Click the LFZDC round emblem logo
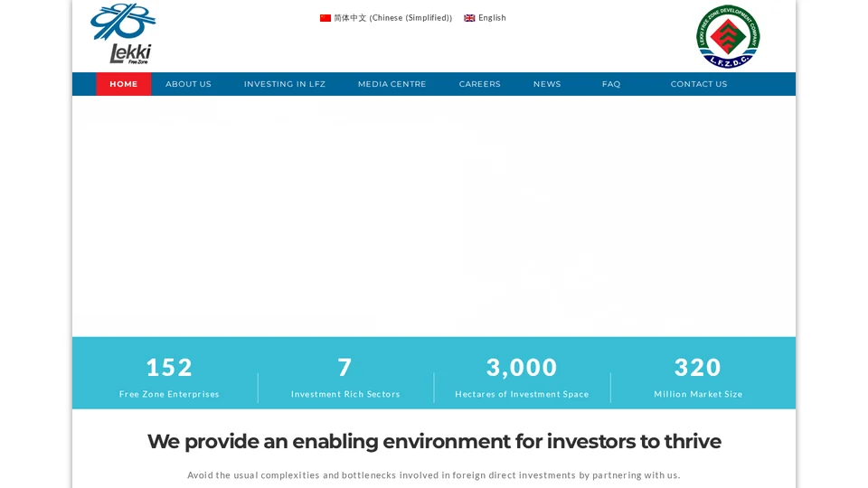This screenshot has width=868, height=488. [x=728, y=36]
